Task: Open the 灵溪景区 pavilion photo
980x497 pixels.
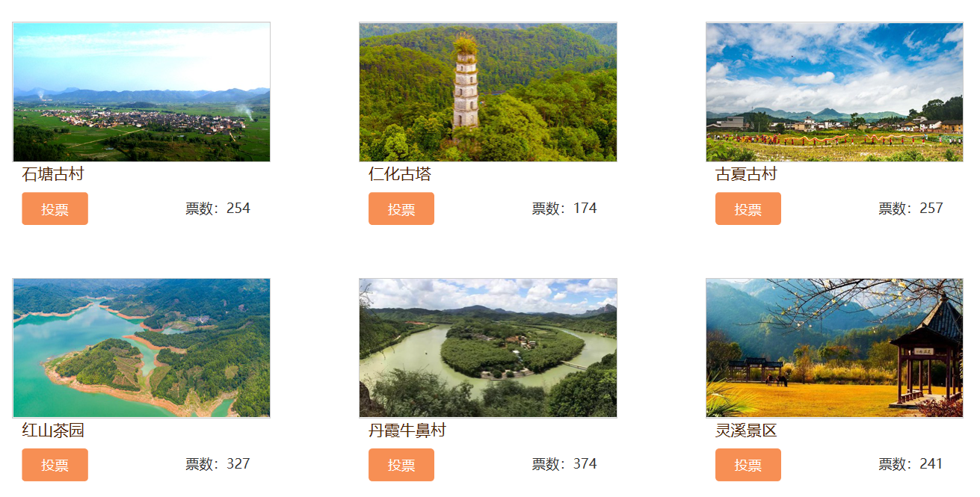Action: pos(834,348)
